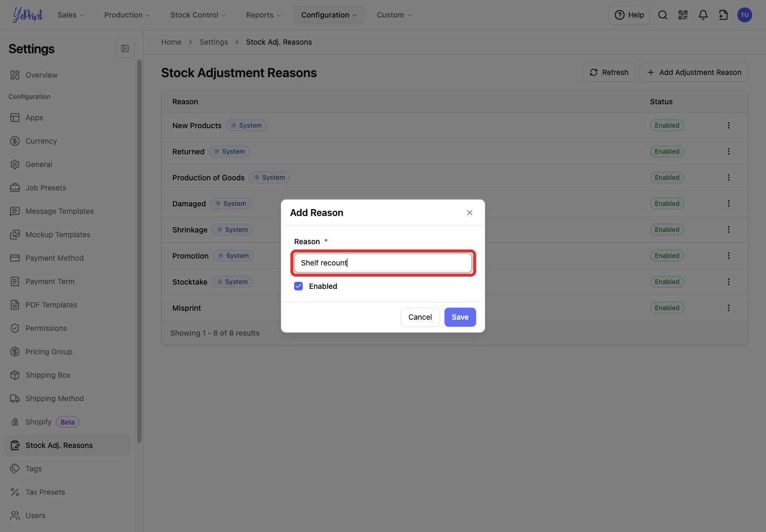Select Tax Presets in sidebar
The image size is (766, 532).
coord(68,492)
